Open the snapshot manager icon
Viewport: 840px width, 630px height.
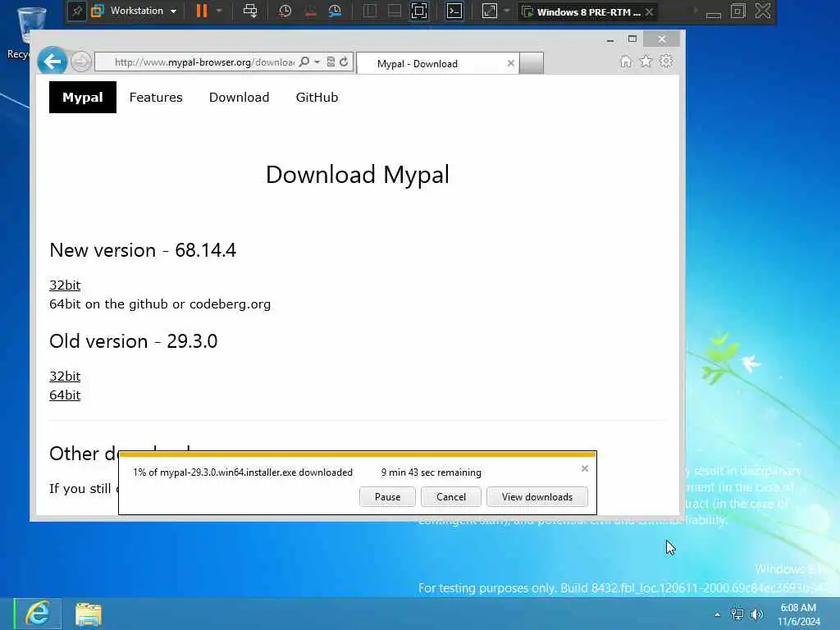tap(335, 11)
